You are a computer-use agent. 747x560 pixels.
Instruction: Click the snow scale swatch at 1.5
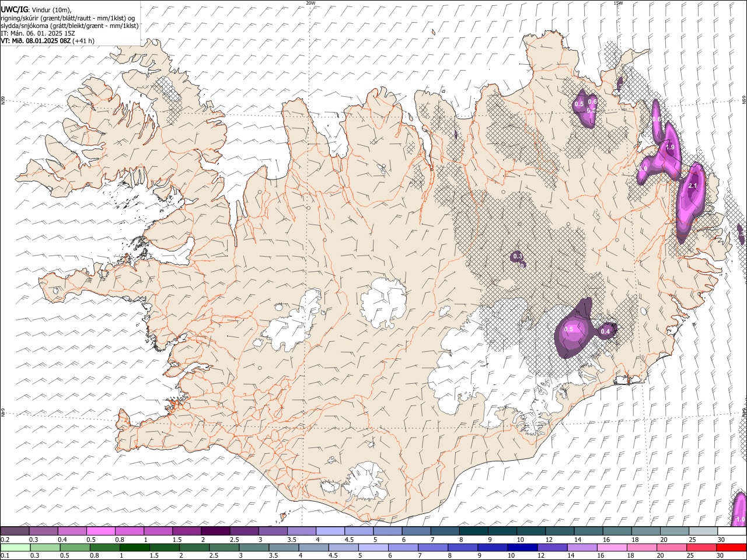click(x=187, y=531)
